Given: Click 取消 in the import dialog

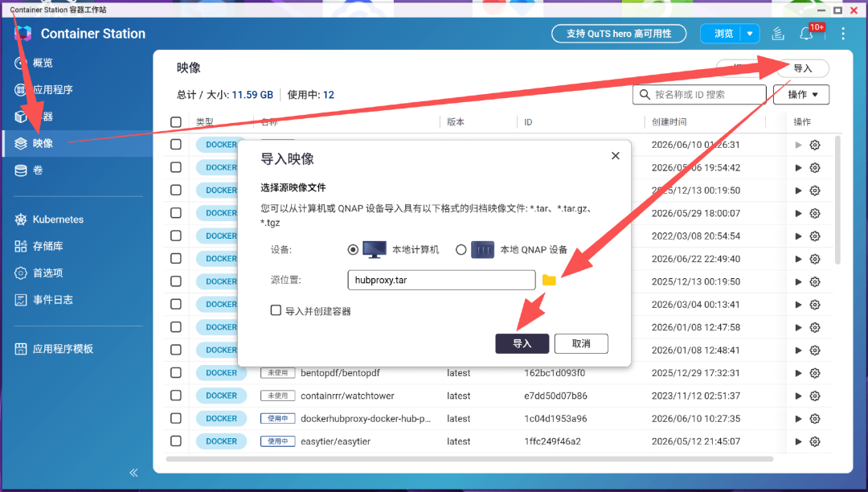Looking at the screenshot, I should click(x=581, y=344).
